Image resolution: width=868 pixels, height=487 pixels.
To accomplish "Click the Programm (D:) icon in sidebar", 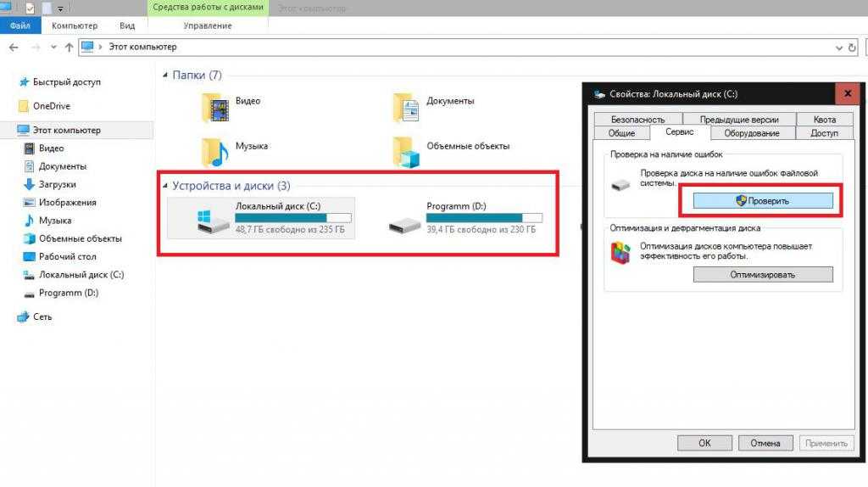I will pyautogui.click(x=29, y=294).
